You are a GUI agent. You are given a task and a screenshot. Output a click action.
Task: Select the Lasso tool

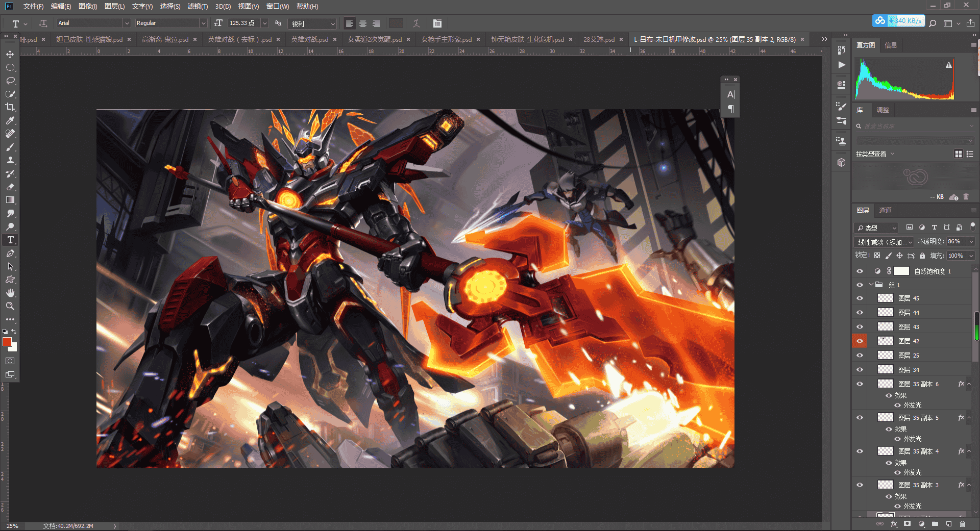pos(10,81)
